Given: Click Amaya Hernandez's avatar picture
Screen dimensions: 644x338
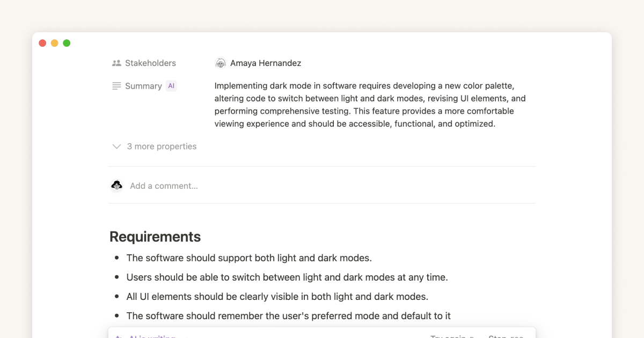Looking at the screenshot, I should pos(221,63).
